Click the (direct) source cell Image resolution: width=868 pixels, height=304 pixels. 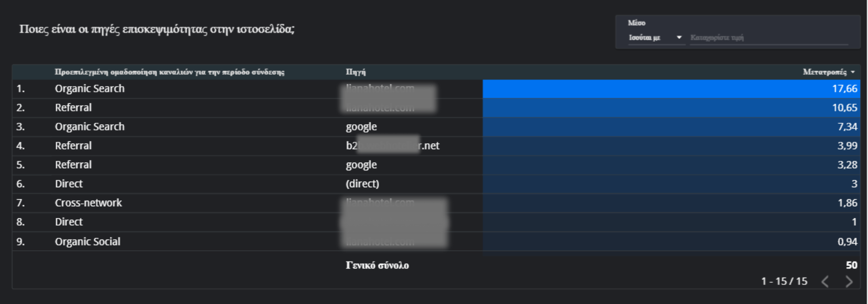362,184
